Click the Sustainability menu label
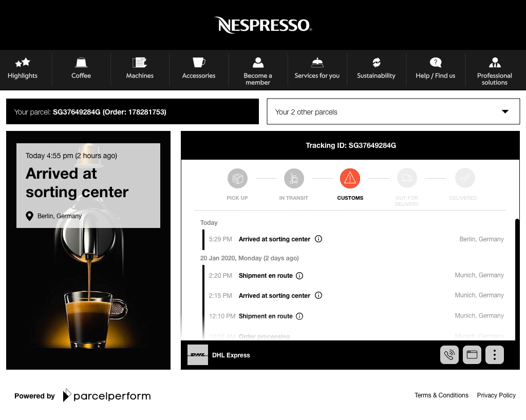The height and width of the screenshot is (420, 526). (377, 76)
